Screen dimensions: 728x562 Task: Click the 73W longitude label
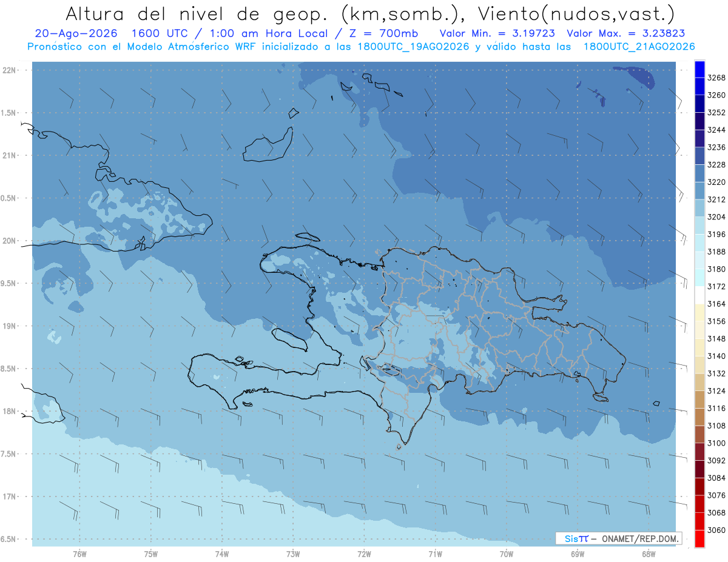(293, 555)
